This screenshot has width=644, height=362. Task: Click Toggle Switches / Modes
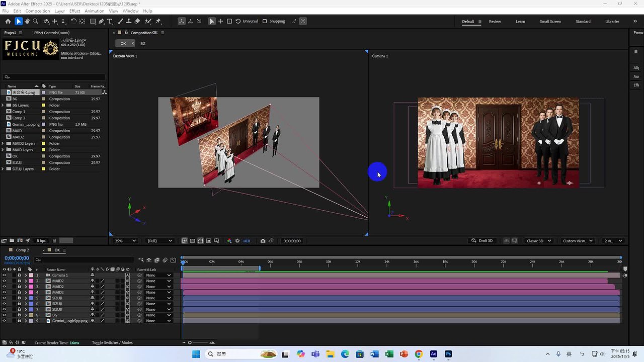point(112,342)
